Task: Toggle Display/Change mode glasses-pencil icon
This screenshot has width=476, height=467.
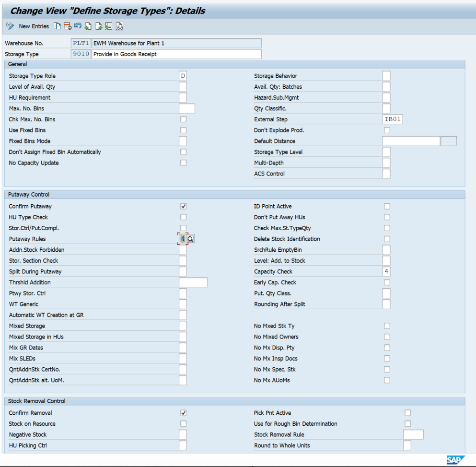Action: (10, 26)
